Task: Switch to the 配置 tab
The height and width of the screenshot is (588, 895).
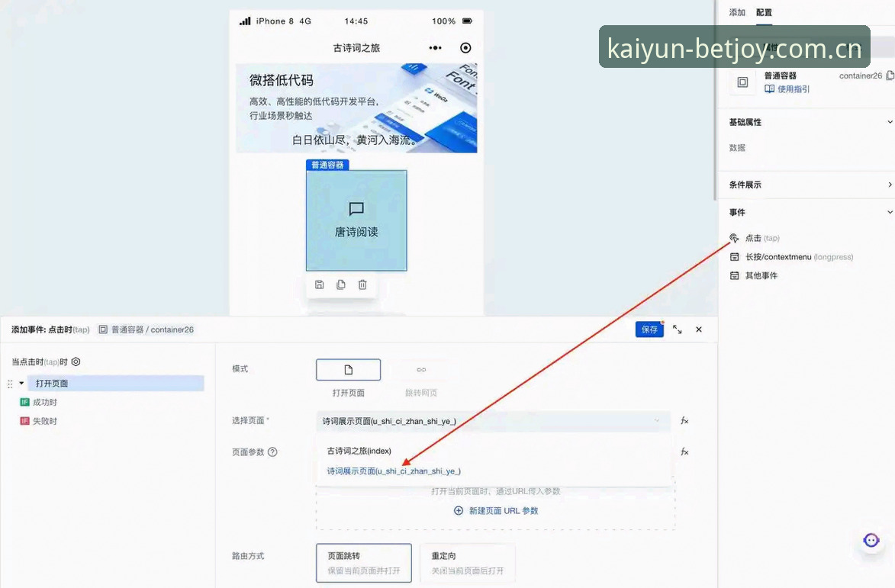Action: coord(764,12)
